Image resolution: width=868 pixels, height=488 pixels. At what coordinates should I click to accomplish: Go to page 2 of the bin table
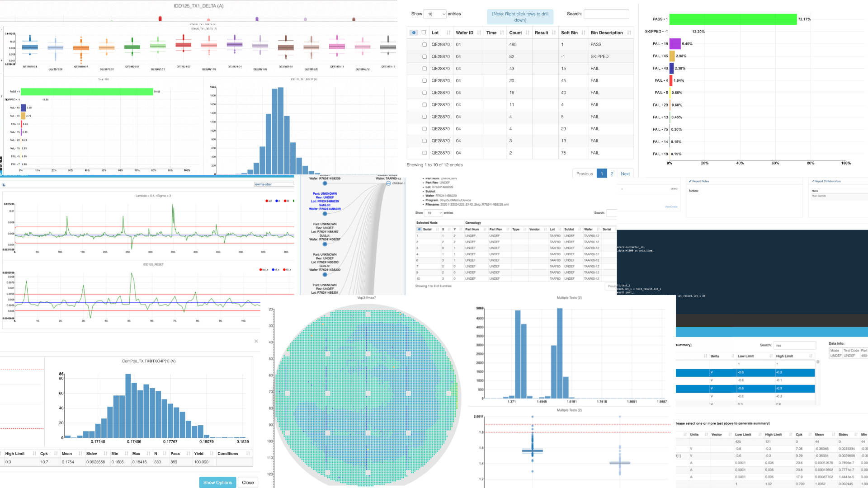(x=612, y=174)
